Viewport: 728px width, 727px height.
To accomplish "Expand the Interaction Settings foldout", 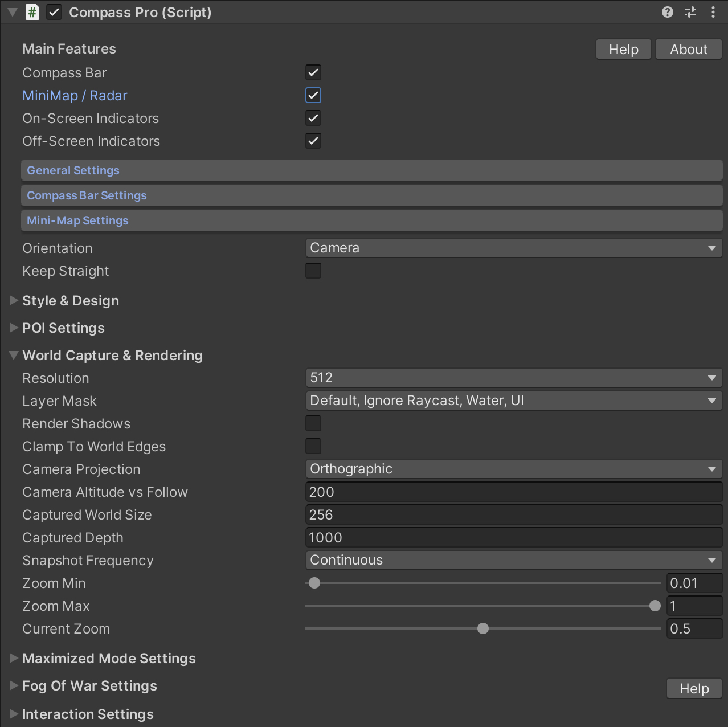I will pos(14,714).
